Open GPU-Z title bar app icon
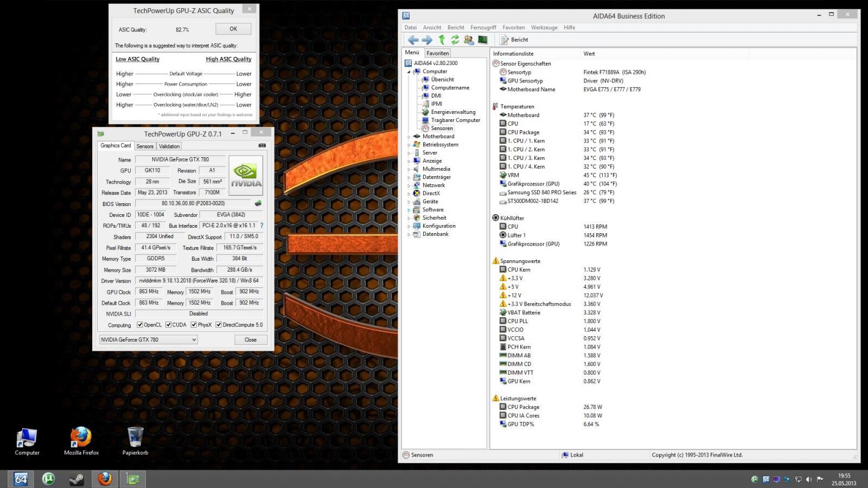 tap(100, 134)
